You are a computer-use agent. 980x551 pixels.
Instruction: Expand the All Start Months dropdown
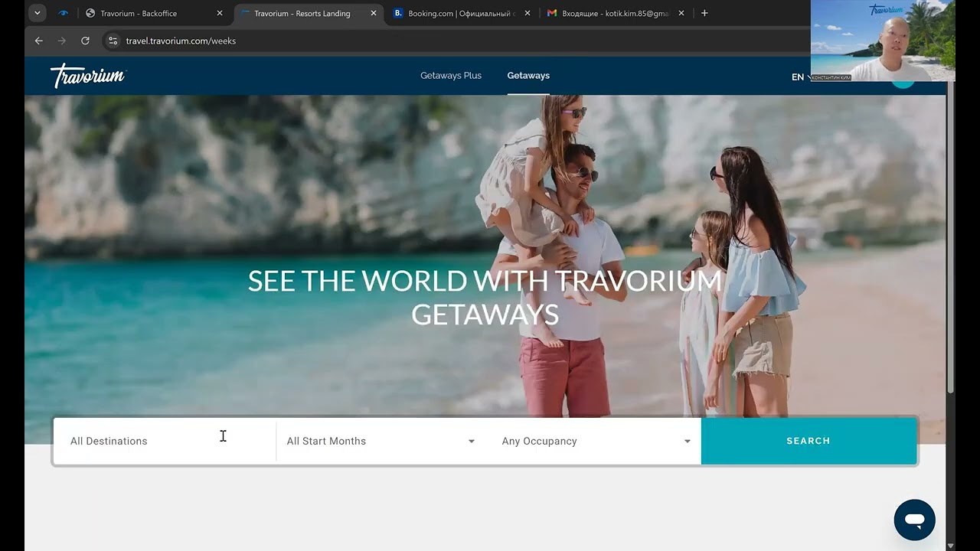pos(381,441)
